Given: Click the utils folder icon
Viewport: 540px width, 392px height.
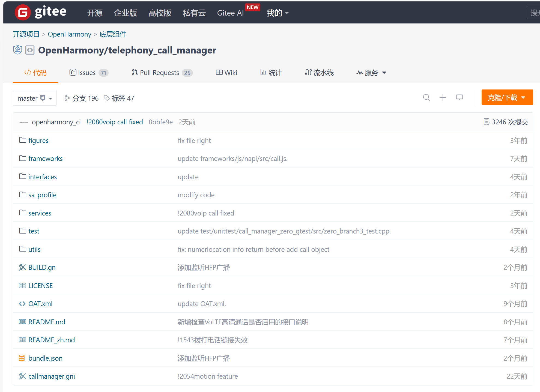Looking at the screenshot, I should (23, 249).
